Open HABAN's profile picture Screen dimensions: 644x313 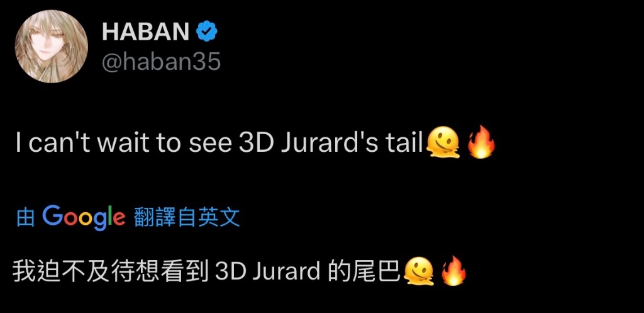click(x=52, y=47)
